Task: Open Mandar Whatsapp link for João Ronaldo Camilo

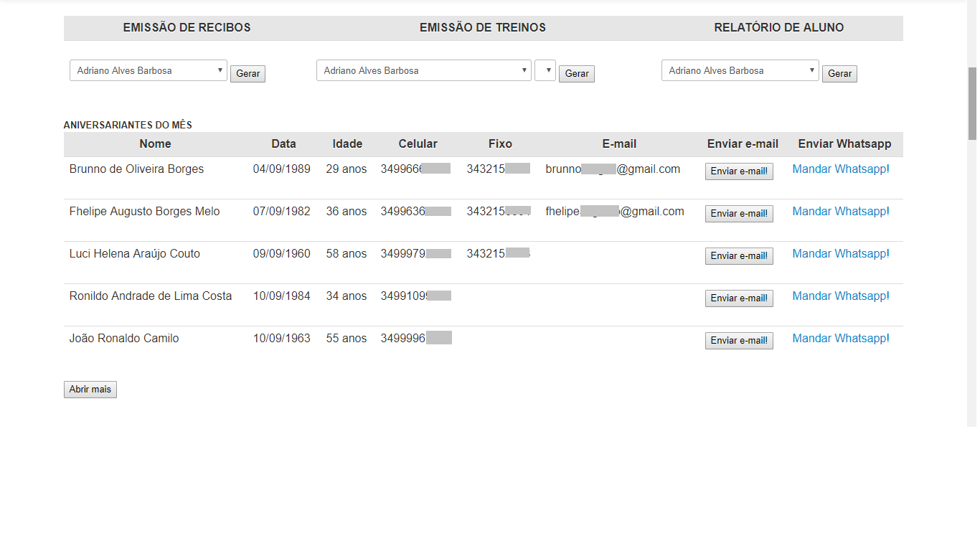Action: pyautogui.click(x=840, y=339)
